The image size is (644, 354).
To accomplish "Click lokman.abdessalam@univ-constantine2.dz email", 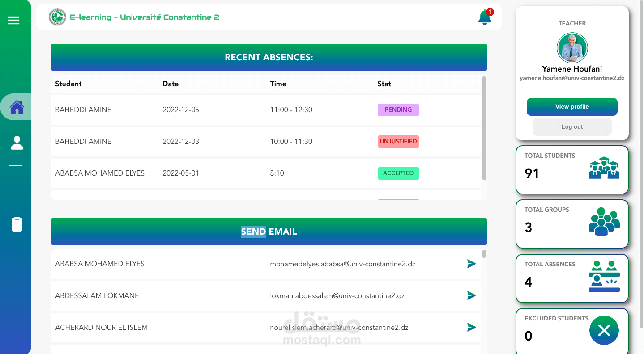I will pyautogui.click(x=337, y=295).
